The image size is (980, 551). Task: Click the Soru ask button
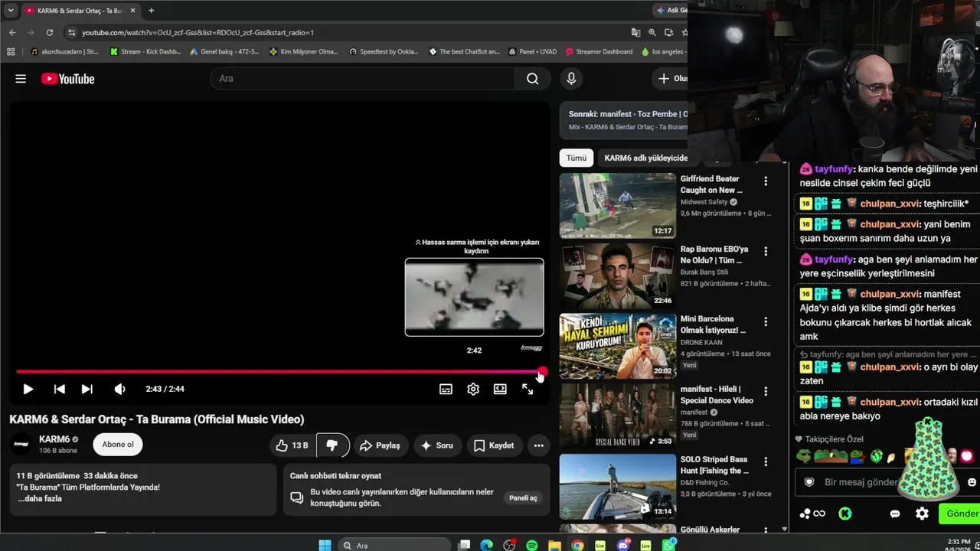coord(436,445)
